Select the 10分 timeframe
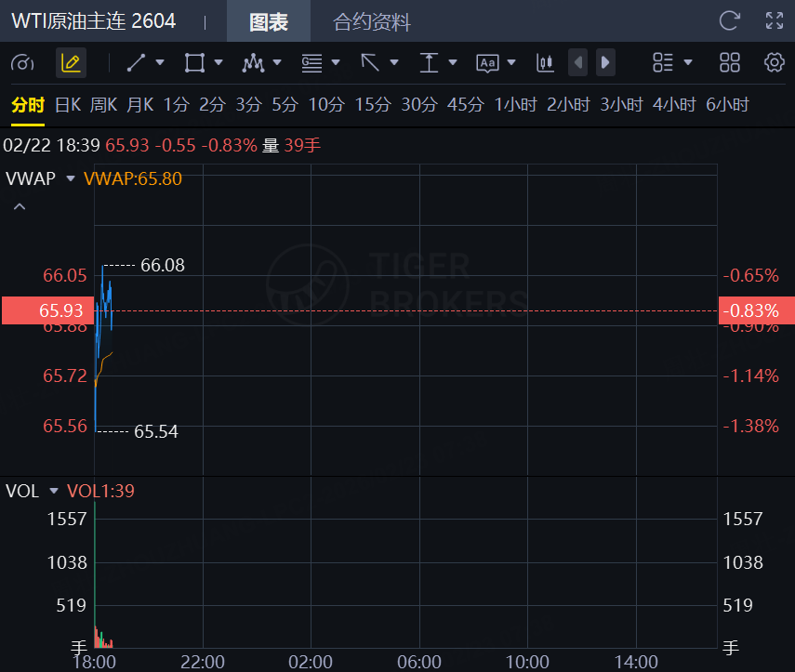The height and width of the screenshot is (672, 795). [326, 105]
